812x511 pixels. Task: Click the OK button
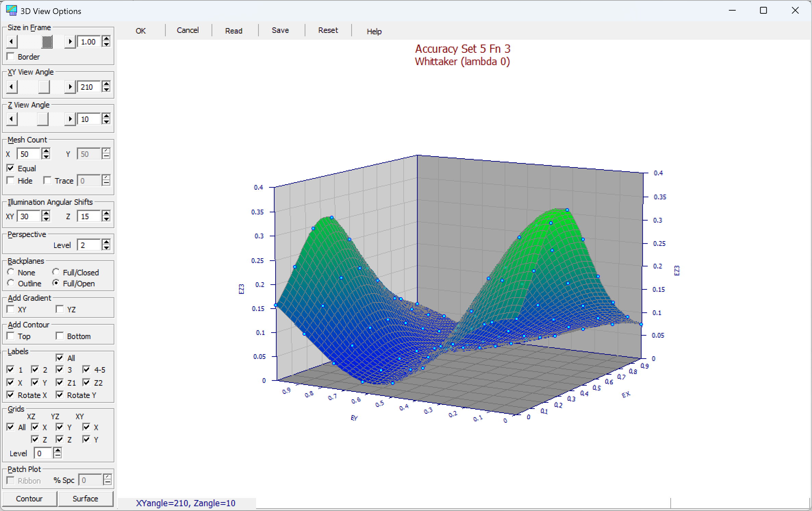tap(141, 31)
